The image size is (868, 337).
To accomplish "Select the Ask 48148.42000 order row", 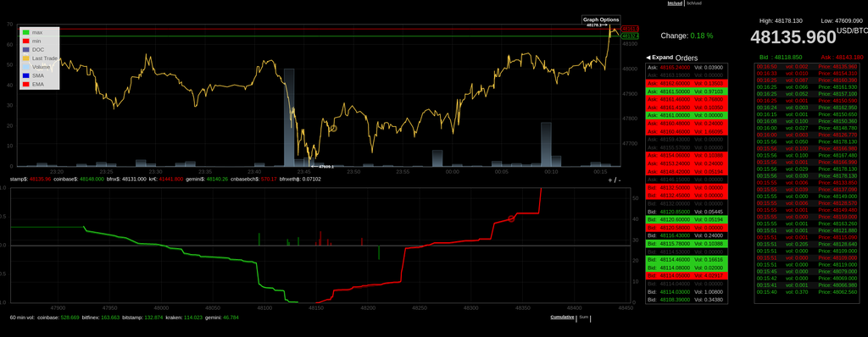I will point(687,172).
